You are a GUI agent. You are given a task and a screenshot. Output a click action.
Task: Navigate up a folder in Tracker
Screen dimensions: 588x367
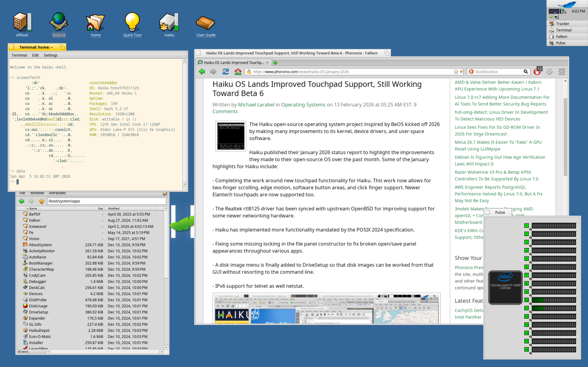(41, 201)
